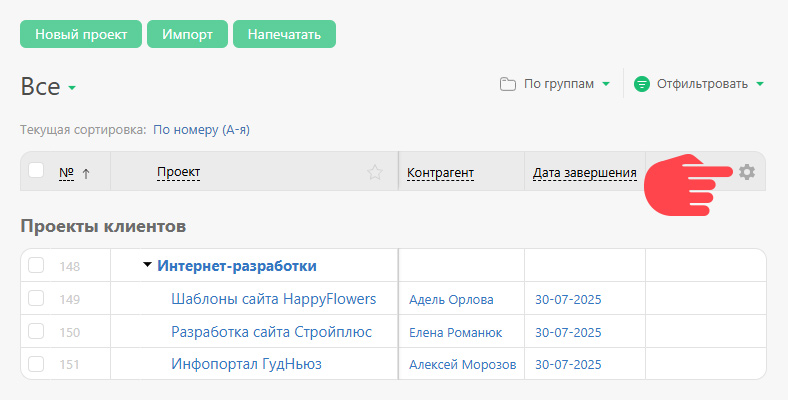This screenshot has height=400, width=788.
Task: Click the row number 150
Action: tap(69, 333)
